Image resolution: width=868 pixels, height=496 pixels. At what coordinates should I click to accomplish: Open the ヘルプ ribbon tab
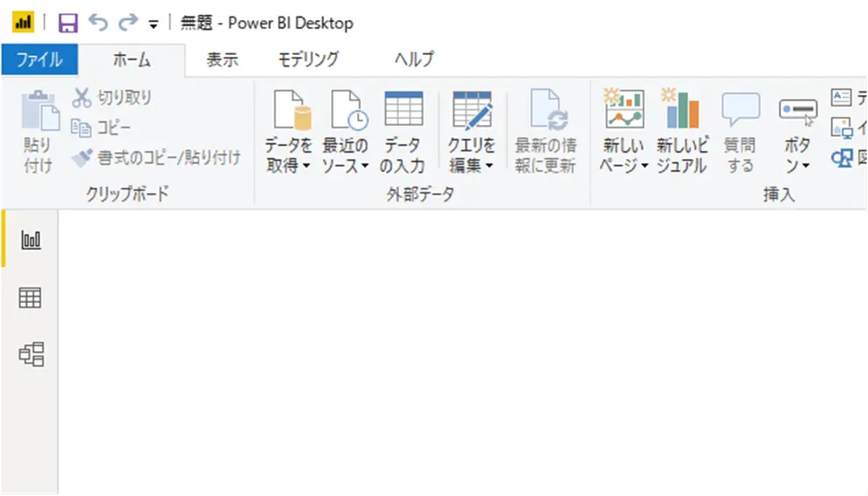[414, 59]
